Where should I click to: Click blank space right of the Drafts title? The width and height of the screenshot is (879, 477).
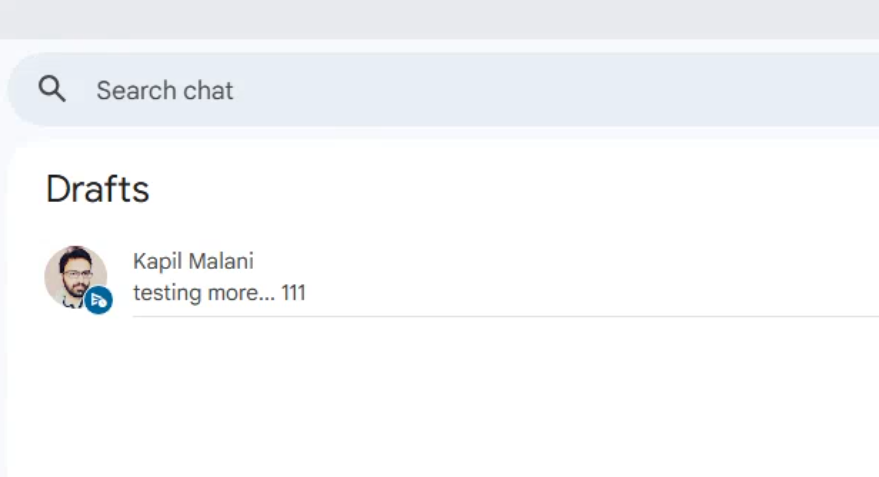pyautogui.click(x=500, y=189)
